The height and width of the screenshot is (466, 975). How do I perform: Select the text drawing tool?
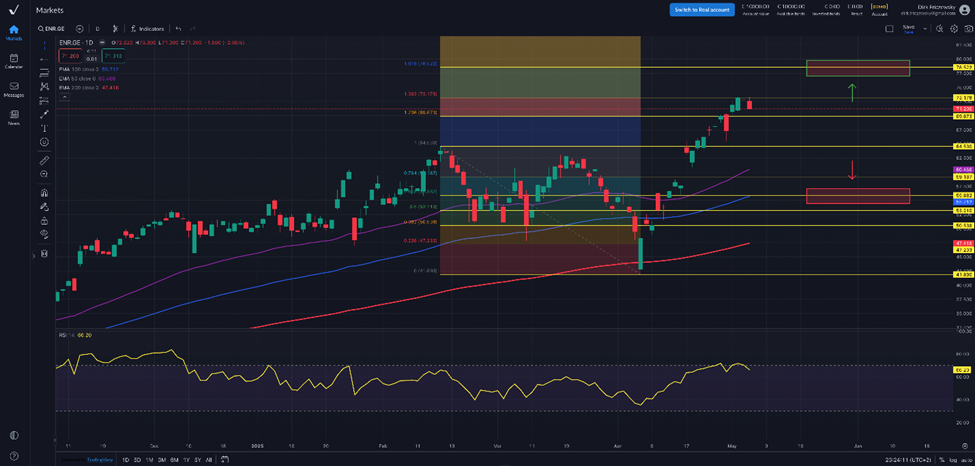point(44,128)
